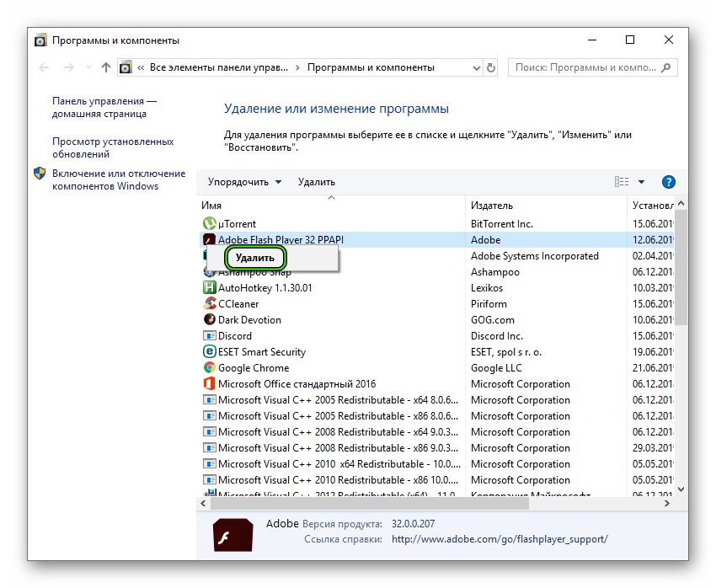
Task: Click the refresh icon in the address bar
Action: [x=490, y=67]
